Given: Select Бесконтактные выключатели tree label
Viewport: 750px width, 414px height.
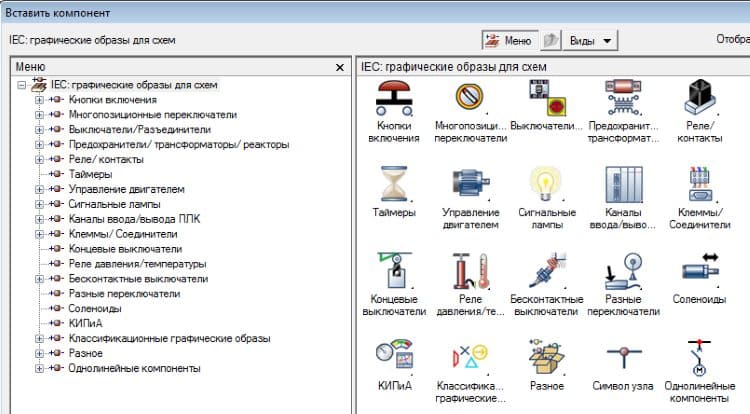Looking at the screenshot, I should pos(138,279).
